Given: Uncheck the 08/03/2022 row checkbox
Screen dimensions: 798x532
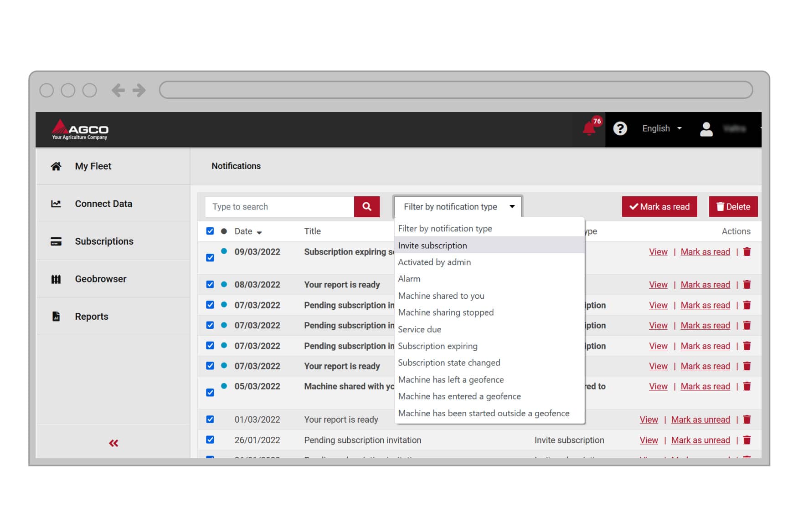Looking at the screenshot, I should (x=210, y=284).
